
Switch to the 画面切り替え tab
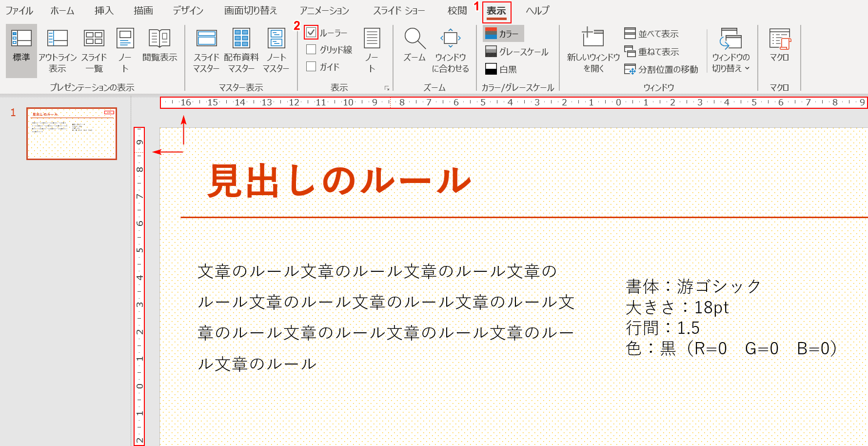[x=251, y=11]
